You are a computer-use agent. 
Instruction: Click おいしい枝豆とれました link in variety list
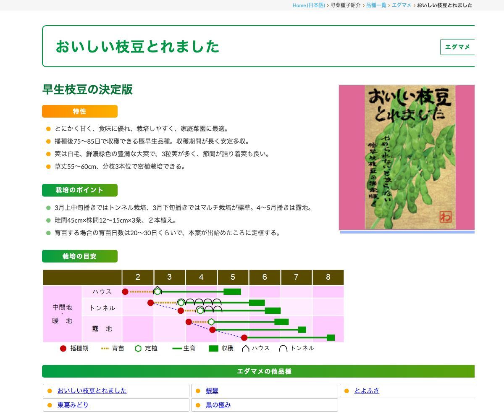92,391
